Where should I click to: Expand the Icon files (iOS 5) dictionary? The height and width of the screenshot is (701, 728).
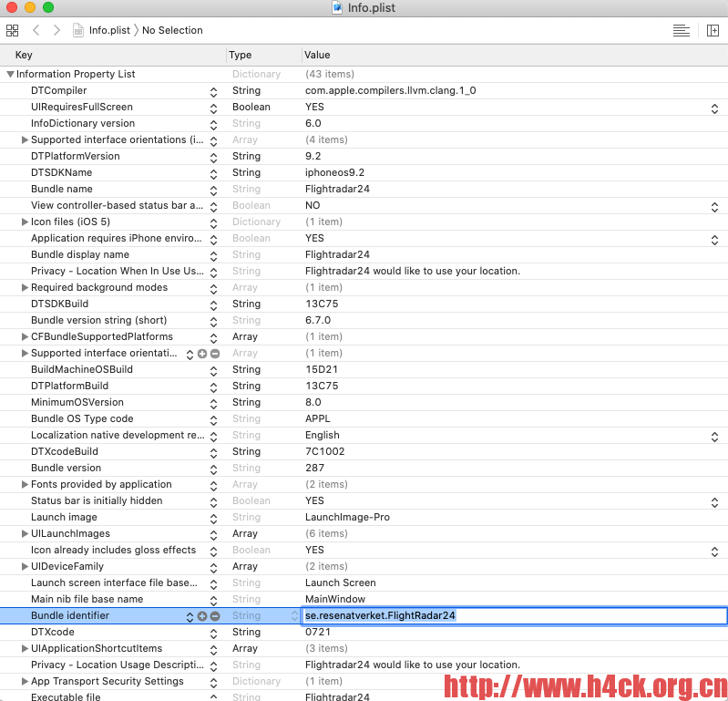coord(25,222)
